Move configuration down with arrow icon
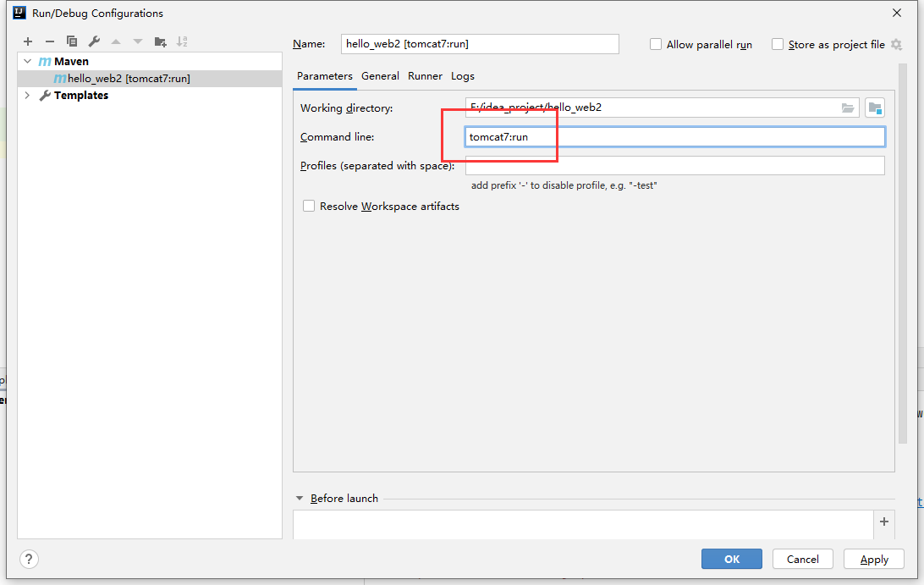The width and height of the screenshot is (924, 585). tap(138, 41)
